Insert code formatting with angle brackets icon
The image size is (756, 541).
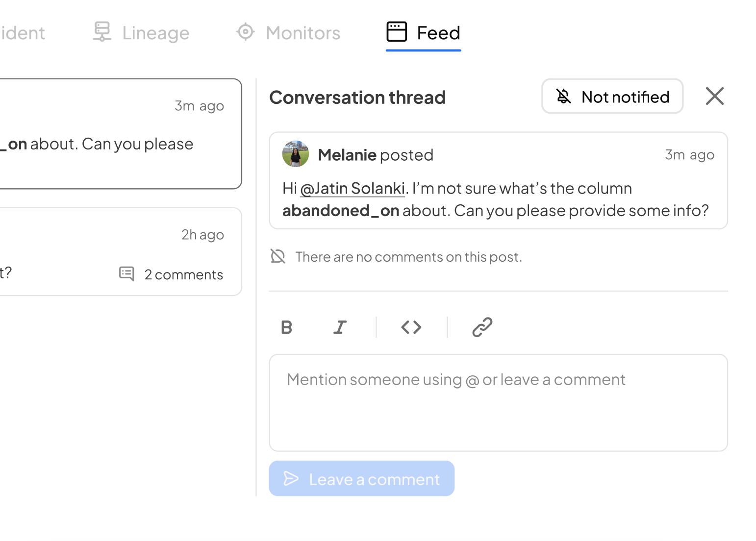pos(411,327)
